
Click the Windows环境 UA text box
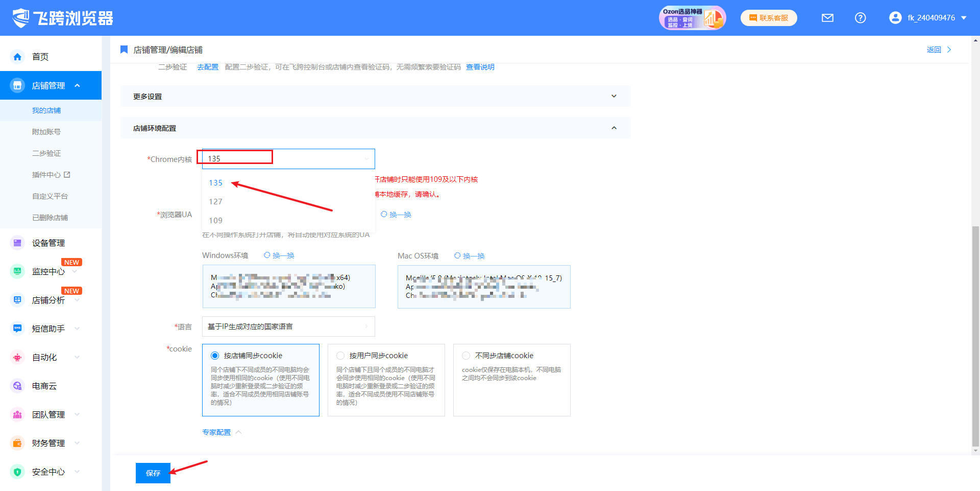289,286
